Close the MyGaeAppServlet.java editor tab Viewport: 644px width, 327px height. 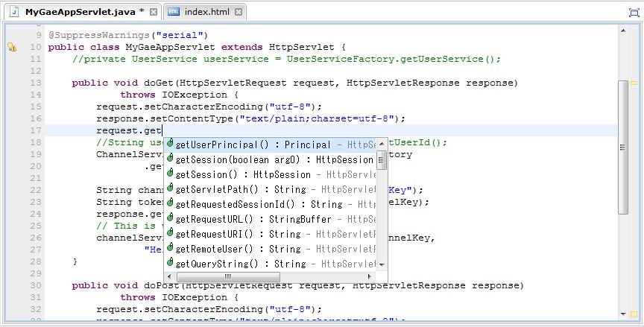click(154, 13)
